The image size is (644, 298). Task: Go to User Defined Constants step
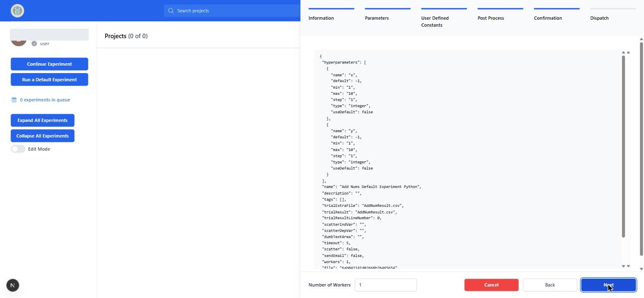pos(444,18)
